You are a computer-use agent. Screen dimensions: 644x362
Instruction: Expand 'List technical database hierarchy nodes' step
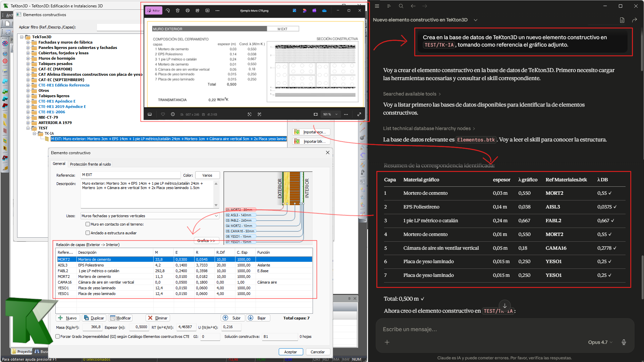tap(429, 129)
